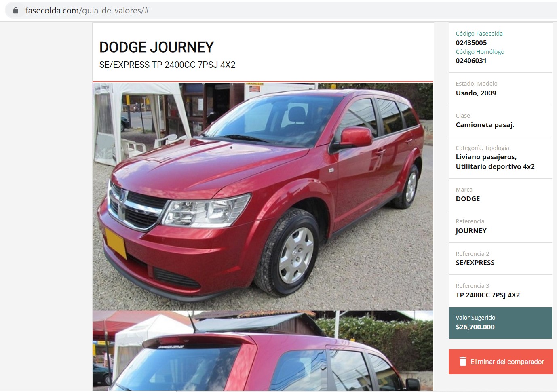Screen dimensions: 557x392
Task: Open the rear view Journey photo
Action: (x=263, y=350)
